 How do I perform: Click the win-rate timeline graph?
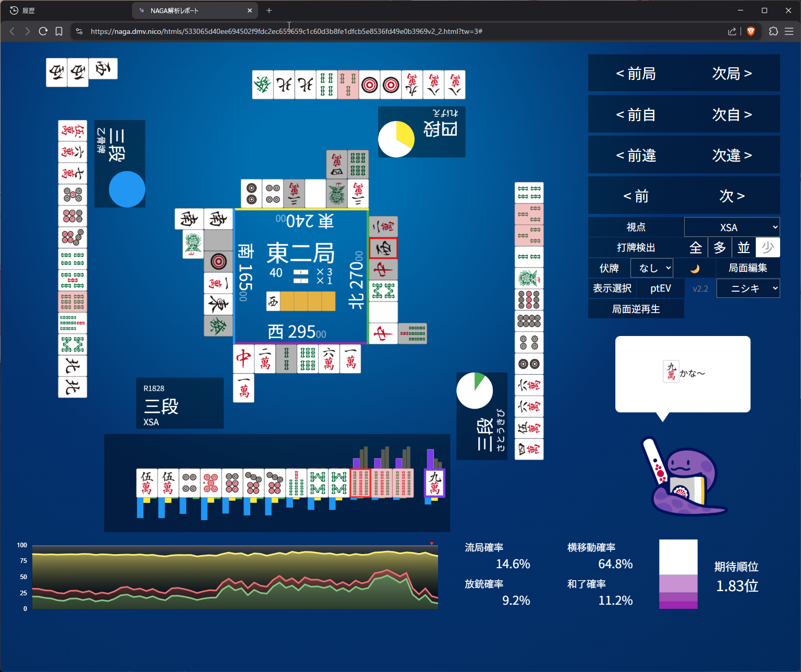click(235, 577)
